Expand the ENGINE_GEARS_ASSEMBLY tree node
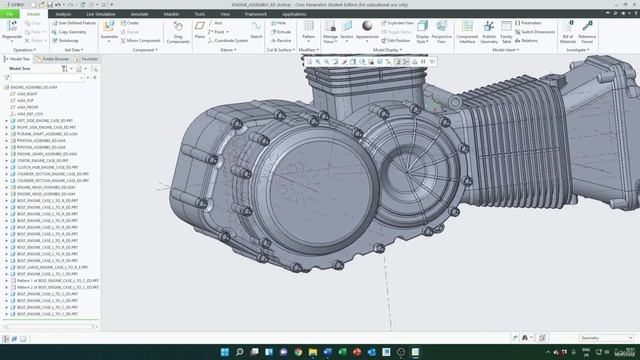Image resolution: width=640 pixels, height=360 pixels. (7, 154)
